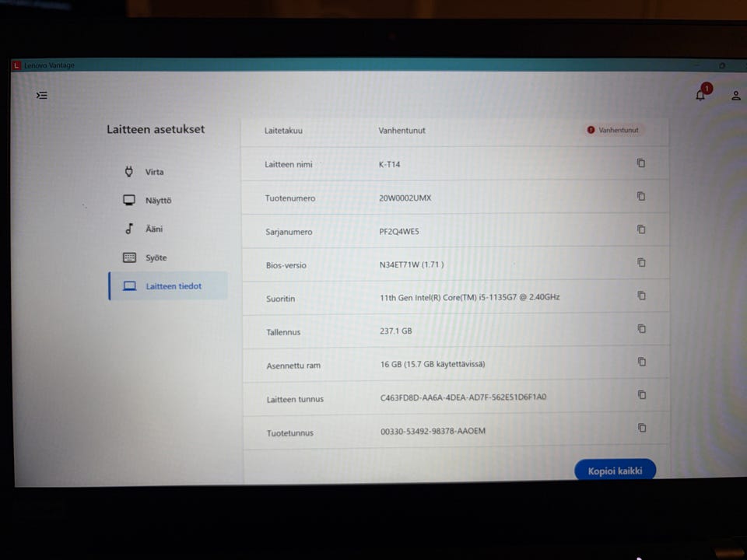The image size is (747, 560).
Task: Select serial number PF2Q4WE5 text
Action: click(399, 232)
